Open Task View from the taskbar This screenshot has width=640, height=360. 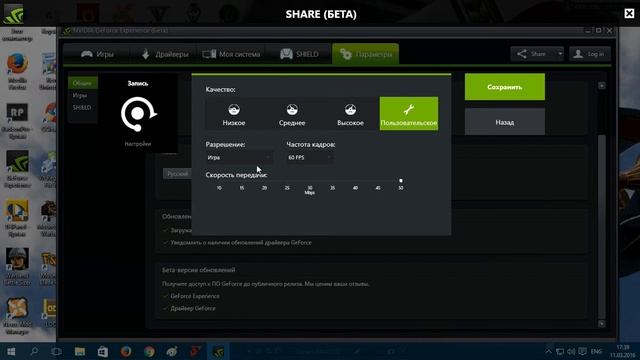tap(57, 351)
